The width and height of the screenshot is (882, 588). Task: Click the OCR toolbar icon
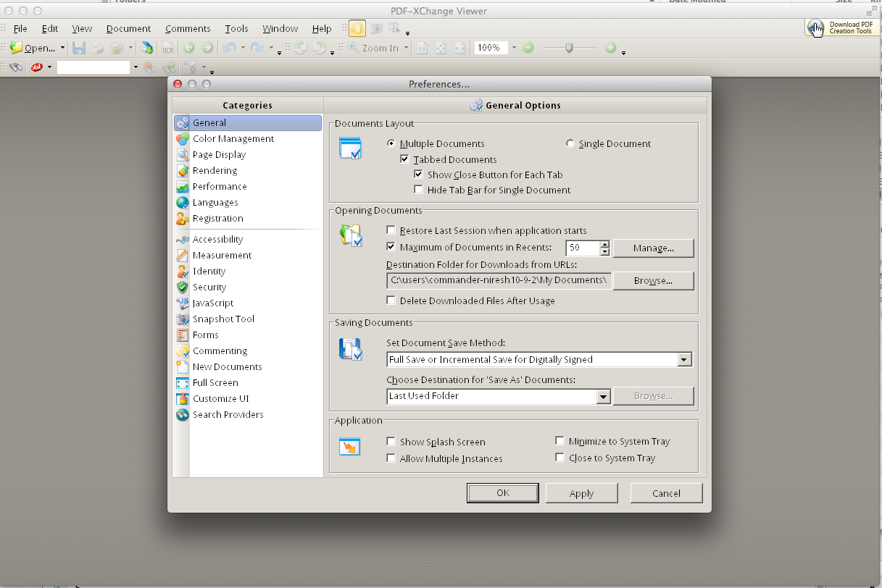pyautogui.click(x=167, y=49)
